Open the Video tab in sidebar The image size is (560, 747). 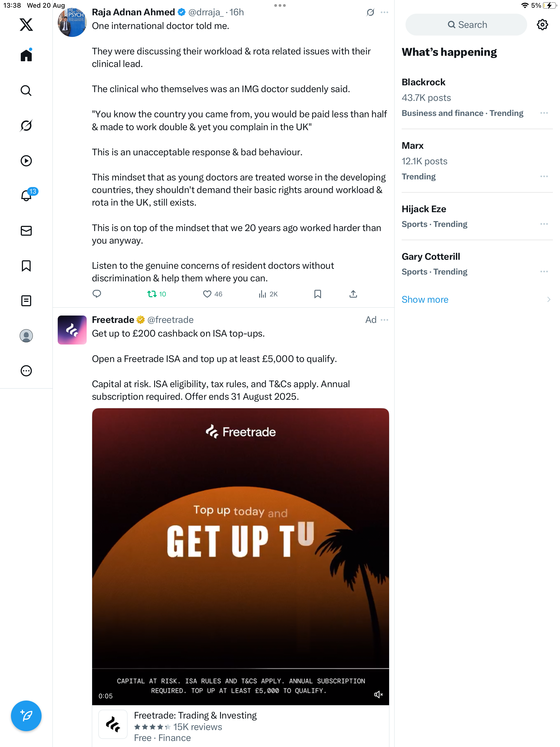[26, 161]
